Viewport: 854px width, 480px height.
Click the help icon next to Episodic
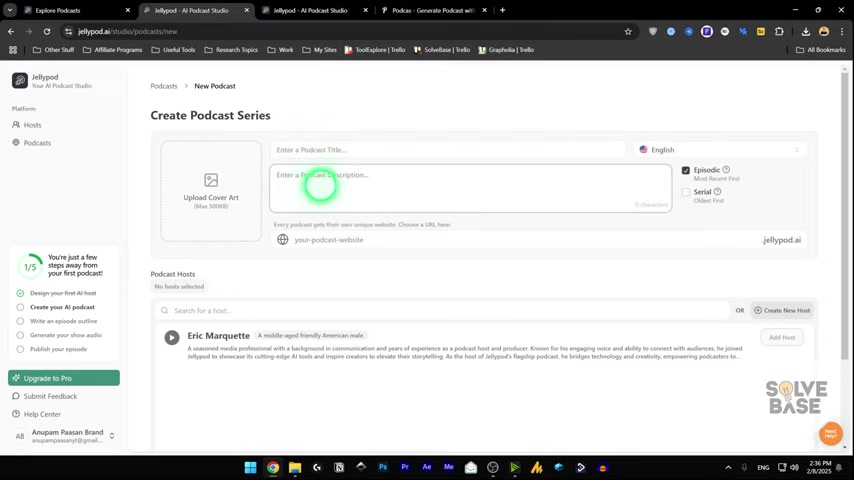726,170
